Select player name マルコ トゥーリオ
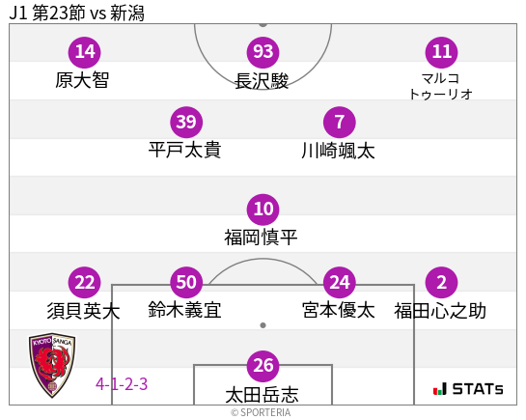This screenshot has height=420, width=526. (441, 86)
